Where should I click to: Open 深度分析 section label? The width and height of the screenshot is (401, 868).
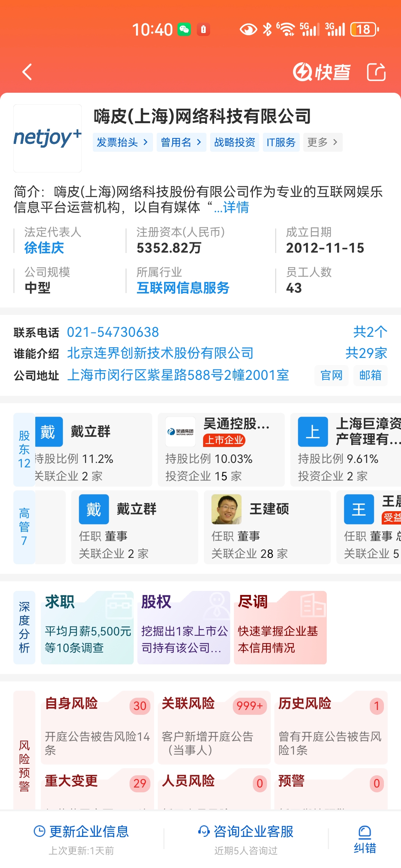point(24,628)
